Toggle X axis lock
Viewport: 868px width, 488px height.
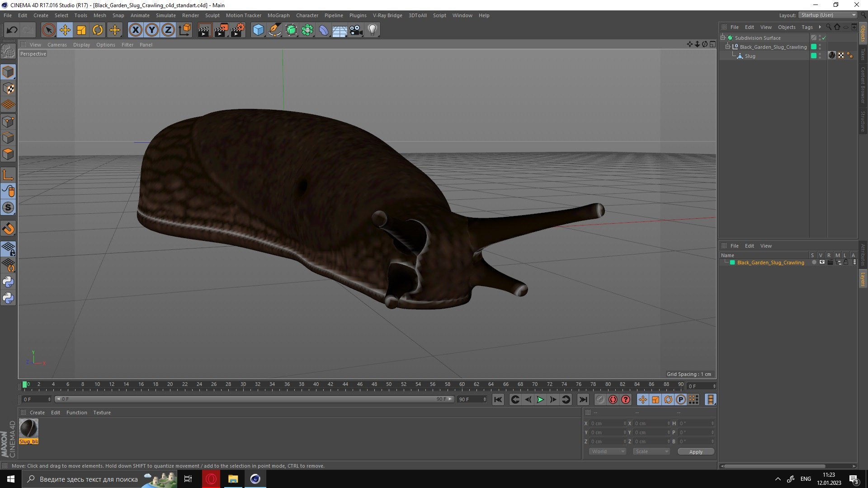(x=135, y=30)
